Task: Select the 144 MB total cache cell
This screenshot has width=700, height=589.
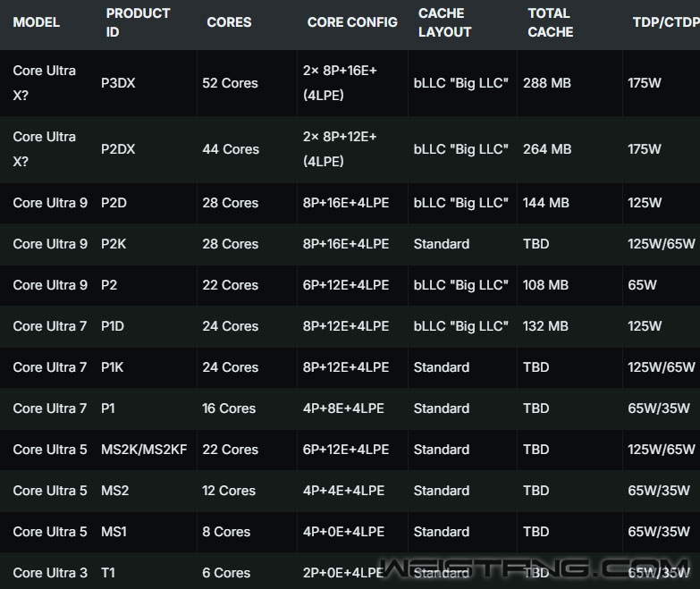Action: coord(546,203)
